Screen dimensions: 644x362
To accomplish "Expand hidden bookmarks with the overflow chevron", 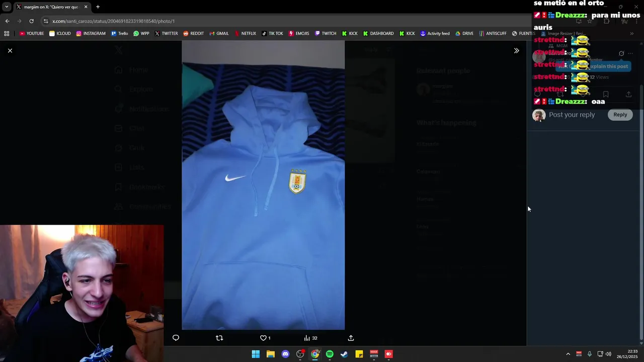I will pyautogui.click(x=631, y=34).
